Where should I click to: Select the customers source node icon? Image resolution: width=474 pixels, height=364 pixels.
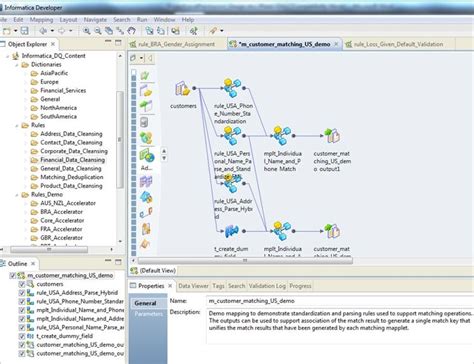pyautogui.click(x=182, y=89)
